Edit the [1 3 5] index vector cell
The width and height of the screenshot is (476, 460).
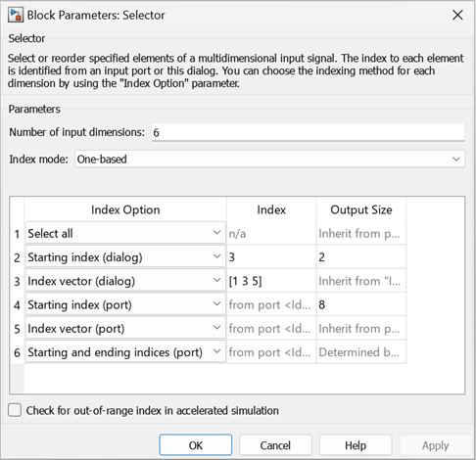[x=271, y=281]
